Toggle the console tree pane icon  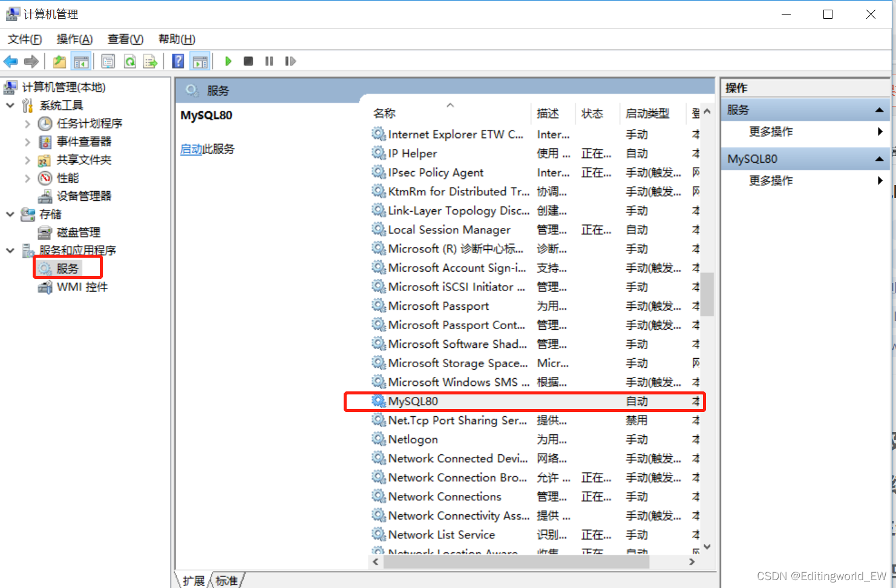pyautogui.click(x=81, y=60)
